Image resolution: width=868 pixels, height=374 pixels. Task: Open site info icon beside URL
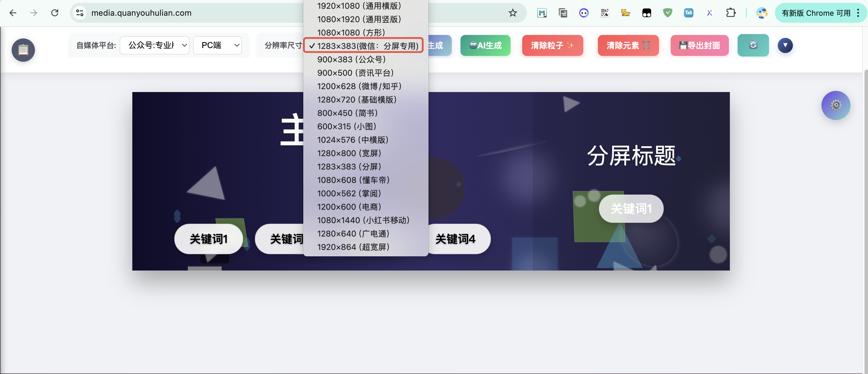(x=80, y=13)
